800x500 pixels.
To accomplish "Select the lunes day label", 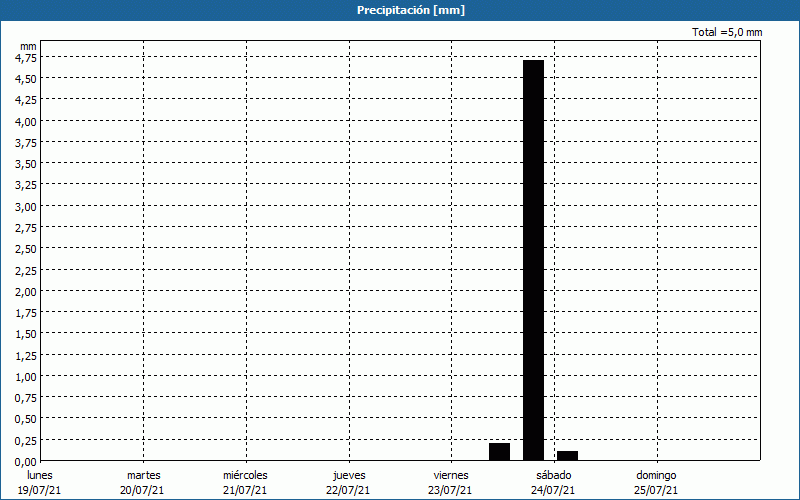I will tap(40, 475).
